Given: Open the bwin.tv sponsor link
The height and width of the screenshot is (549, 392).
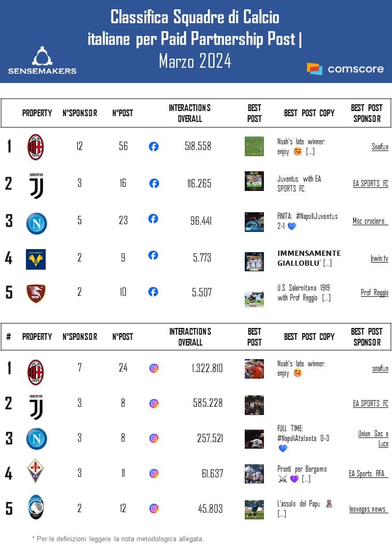Looking at the screenshot, I should pos(378,258).
